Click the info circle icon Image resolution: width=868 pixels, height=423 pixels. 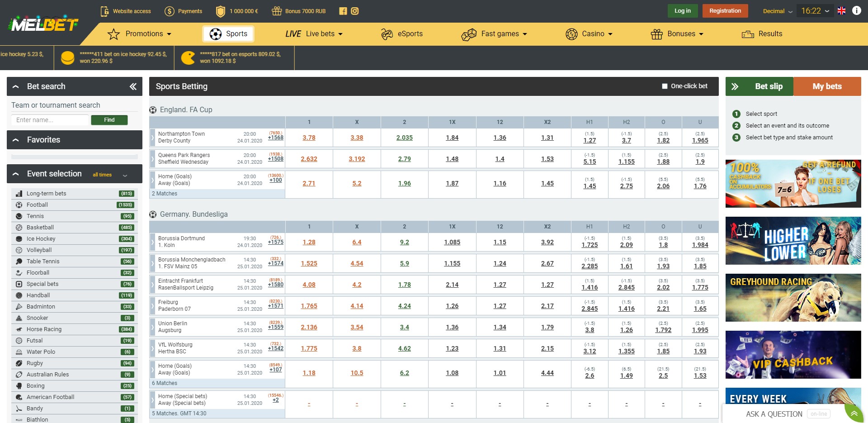857,10
